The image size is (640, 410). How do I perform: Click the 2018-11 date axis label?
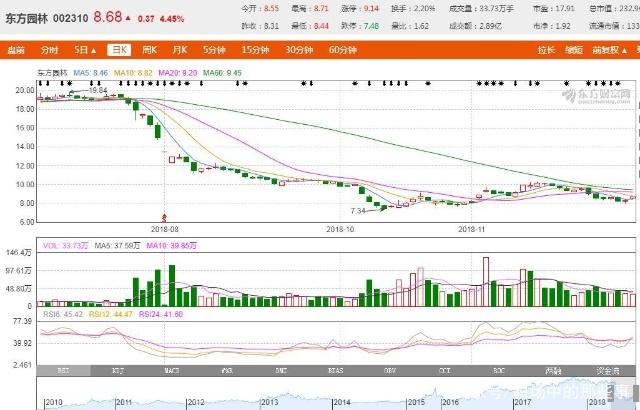pyautogui.click(x=471, y=229)
